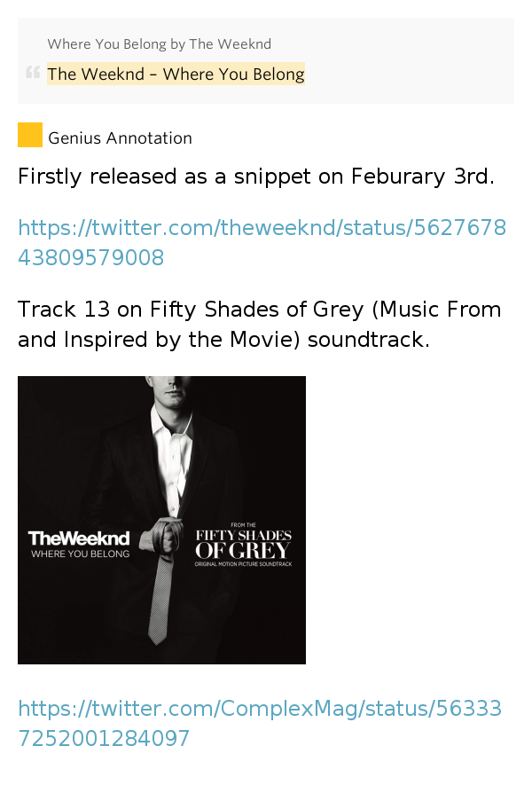Click the "Track 13 on Fifty Shades" paragraph
532x793 pixels.
[x=259, y=324]
